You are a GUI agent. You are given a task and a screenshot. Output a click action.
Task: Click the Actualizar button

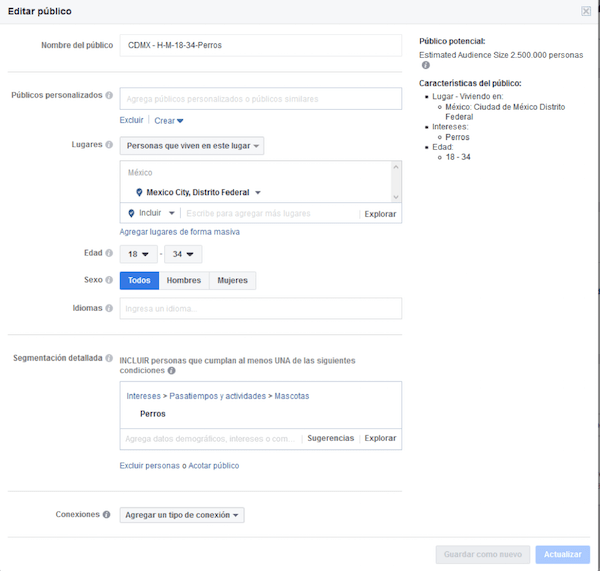coord(562,555)
